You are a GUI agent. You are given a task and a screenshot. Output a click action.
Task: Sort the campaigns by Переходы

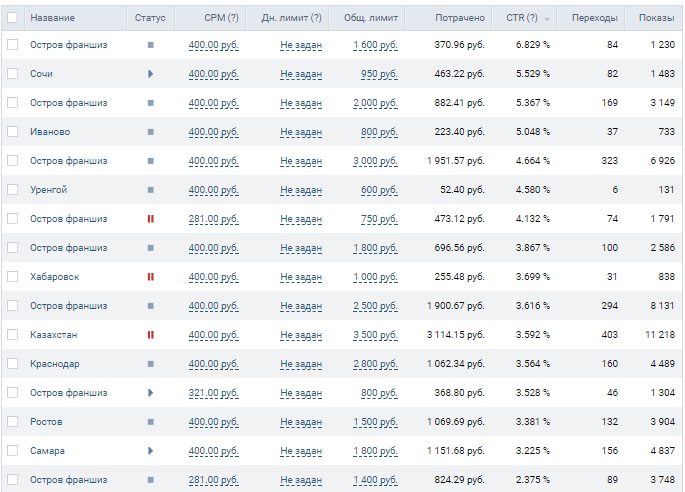(x=595, y=18)
